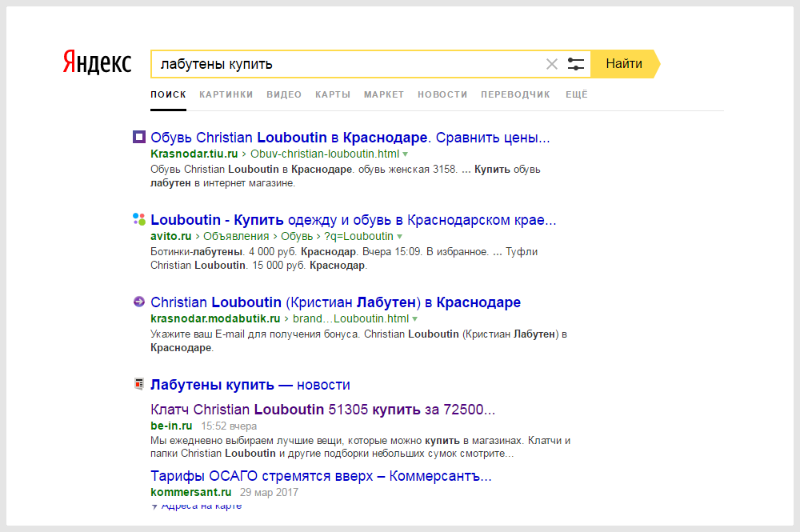This screenshot has width=800, height=532.
Task: Select the Поиск tab
Action: (x=168, y=94)
